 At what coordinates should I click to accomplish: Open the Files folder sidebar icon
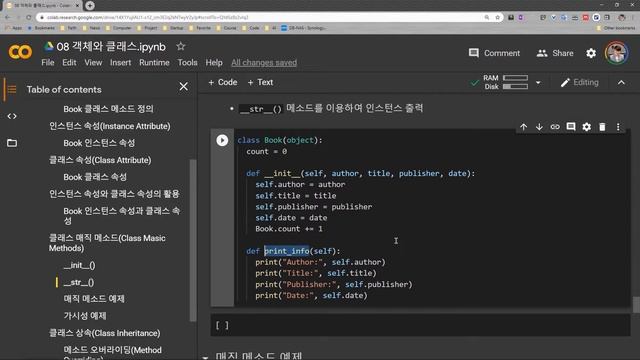click(x=12, y=143)
